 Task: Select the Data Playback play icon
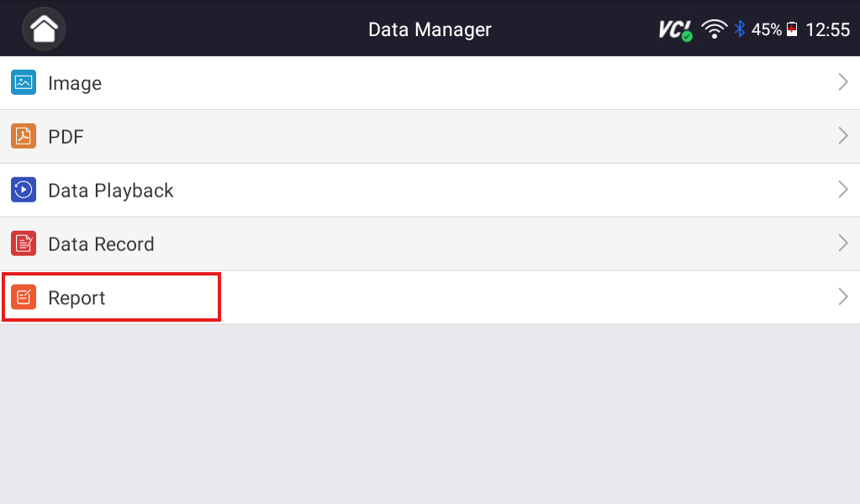point(24,190)
